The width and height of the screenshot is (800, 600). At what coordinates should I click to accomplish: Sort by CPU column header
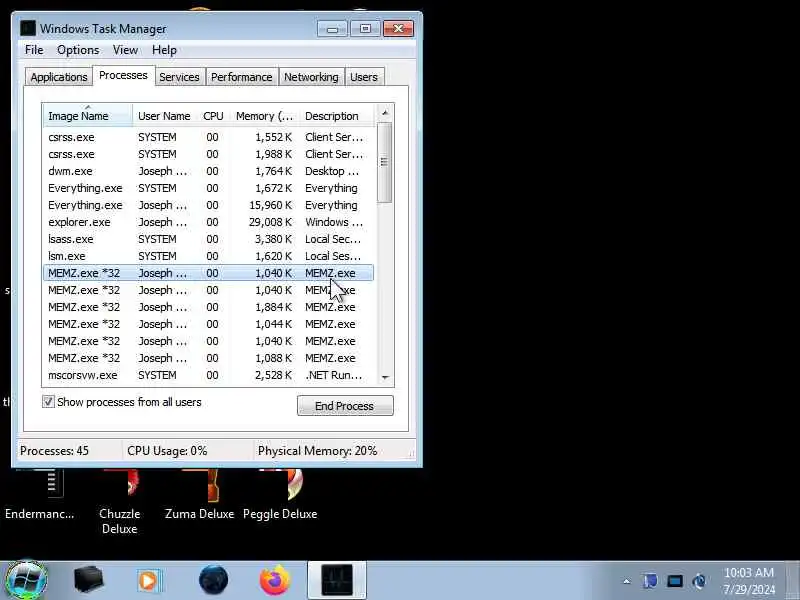213,116
